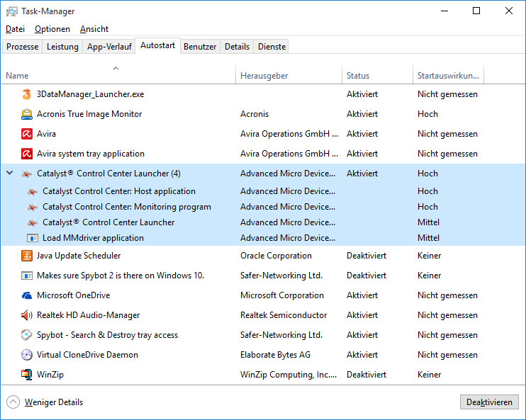Switch to the App-Verlauf tab
Screen dimensions: 526x420
pos(109,47)
